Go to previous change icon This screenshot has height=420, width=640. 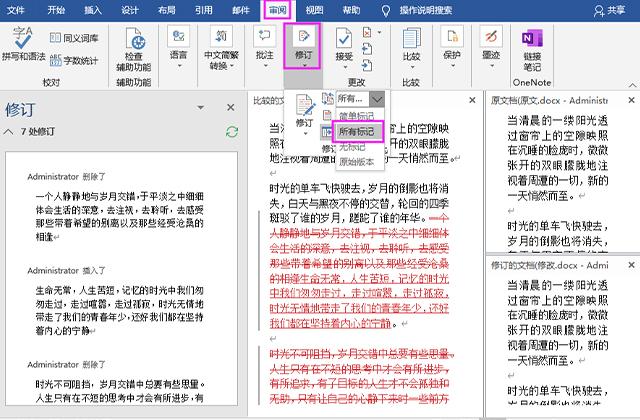point(367,49)
